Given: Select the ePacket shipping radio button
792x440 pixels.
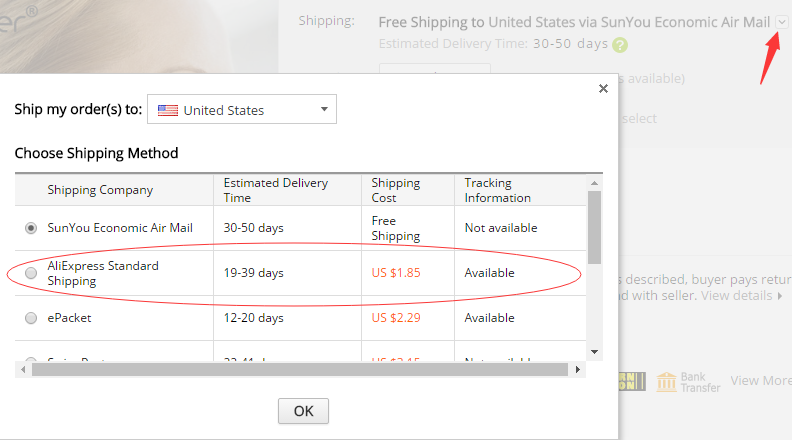Looking at the screenshot, I should point(31,318).
